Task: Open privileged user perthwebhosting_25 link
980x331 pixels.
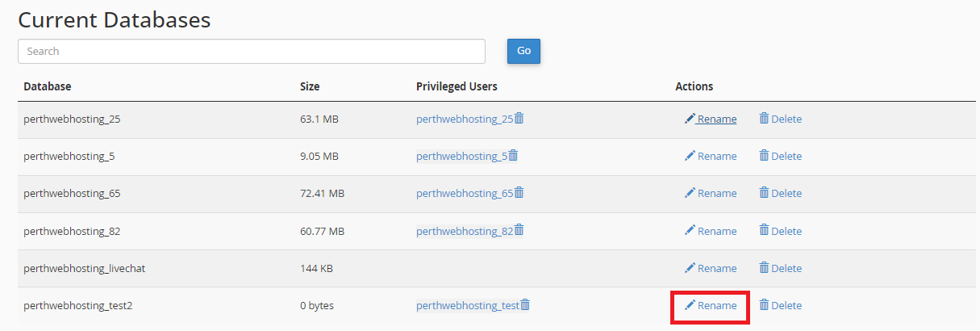Action: pos(465,119)
